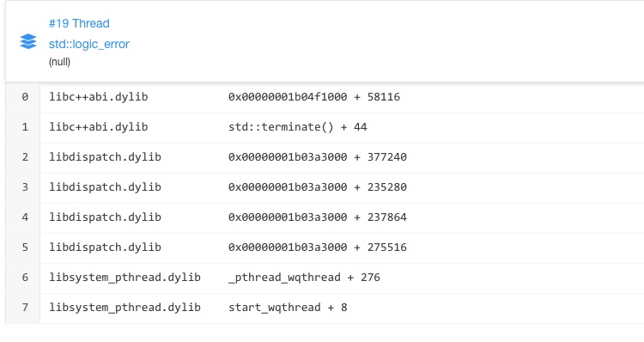The image size is (644, 342).
Task: Click the address ending + 237864
Action: tap(318, 217)
